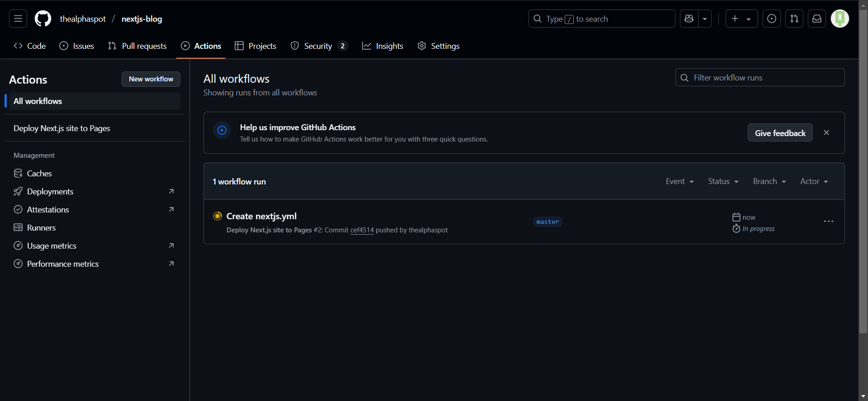The width and height of the screenshot is (868, 401).
Task: Click the scrollbar down arrow
Action: click(x=863, y=396)
